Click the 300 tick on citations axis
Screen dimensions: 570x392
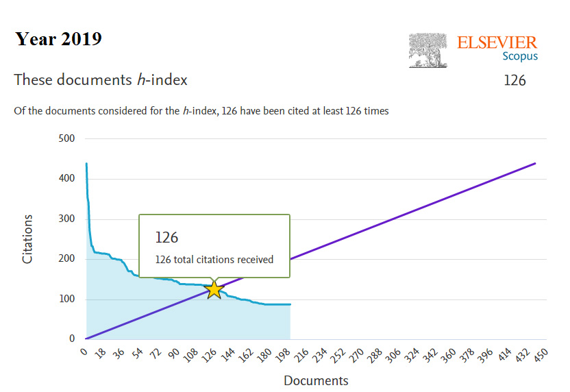66,219
